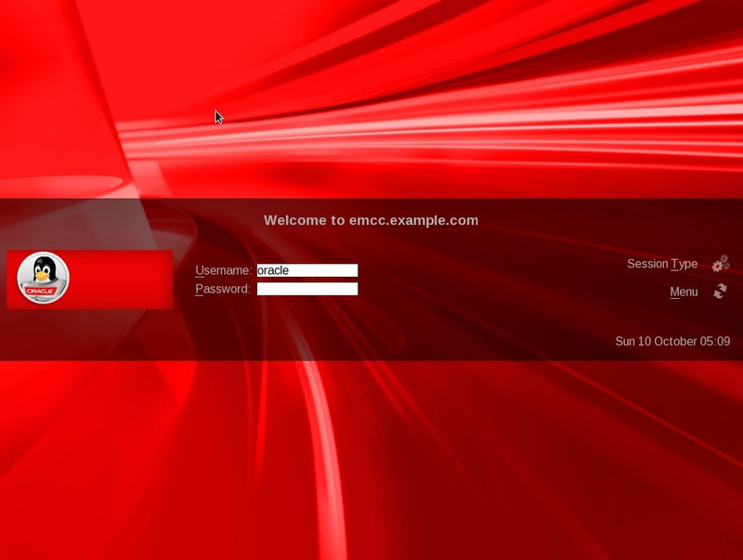Click the user account thumbnail panel
Viewport: 743px width, 560px height.
click(x=90, y=276)
